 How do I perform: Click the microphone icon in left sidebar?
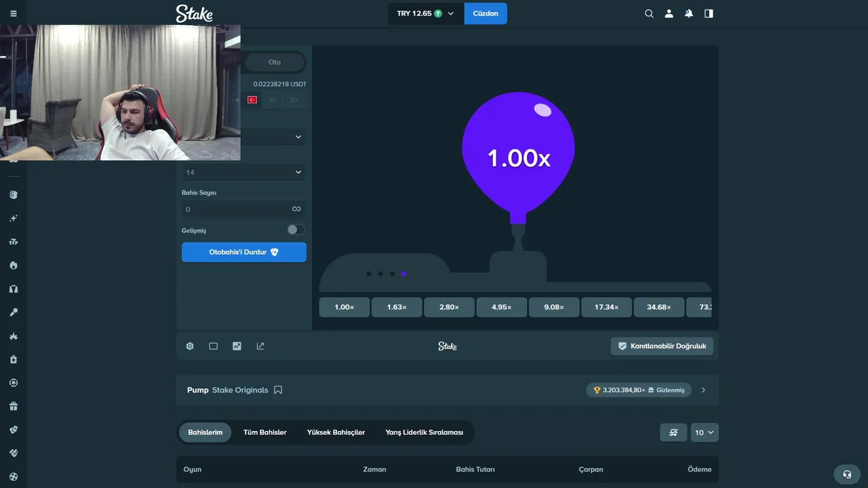pyautogui.click(x=14, y=312)
